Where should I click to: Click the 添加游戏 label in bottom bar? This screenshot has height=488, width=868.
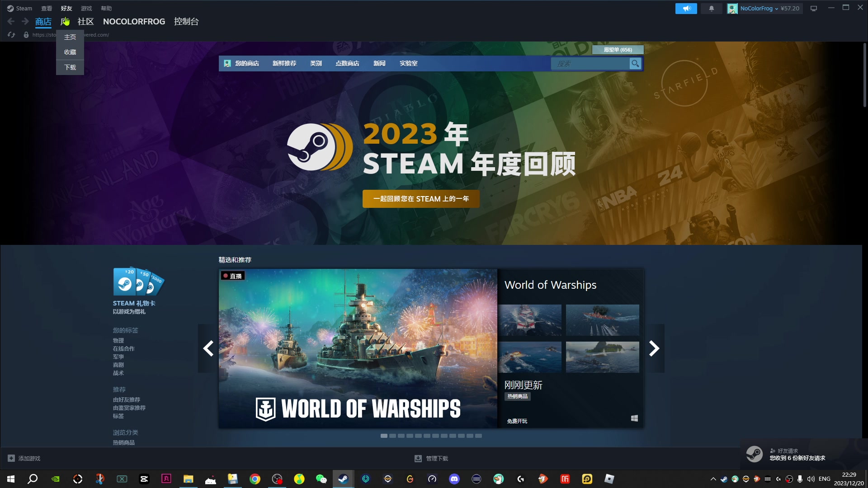(x=29, y=458)
